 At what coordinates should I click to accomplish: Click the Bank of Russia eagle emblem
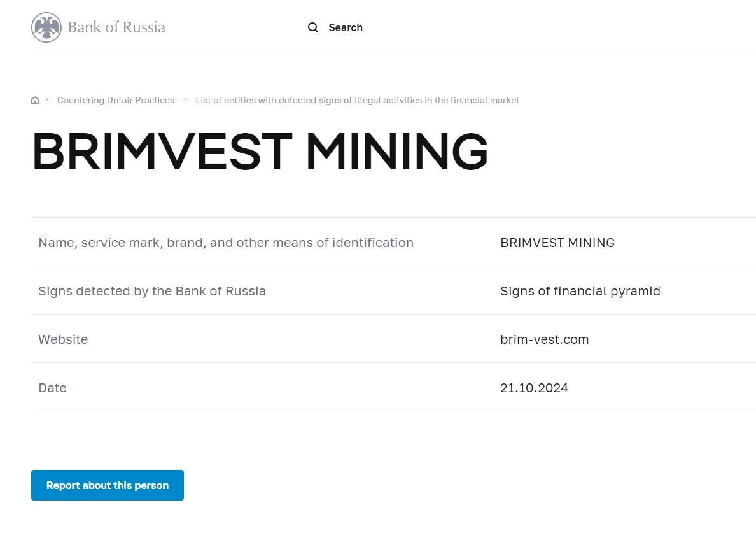tap(46, 27)
